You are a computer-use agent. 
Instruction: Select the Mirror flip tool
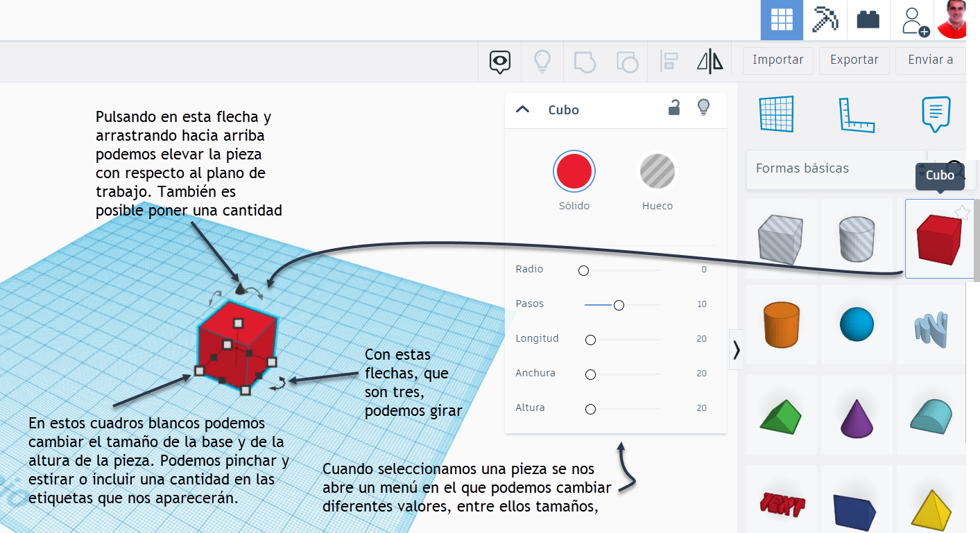(x=710, y=62)
